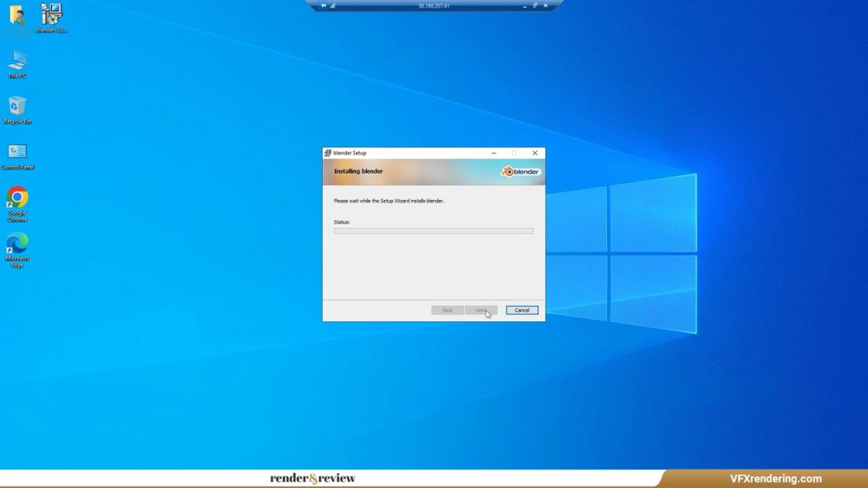Click the 'Status:' label
Viewport: 868px width, 488px height.
coord(342,222)
